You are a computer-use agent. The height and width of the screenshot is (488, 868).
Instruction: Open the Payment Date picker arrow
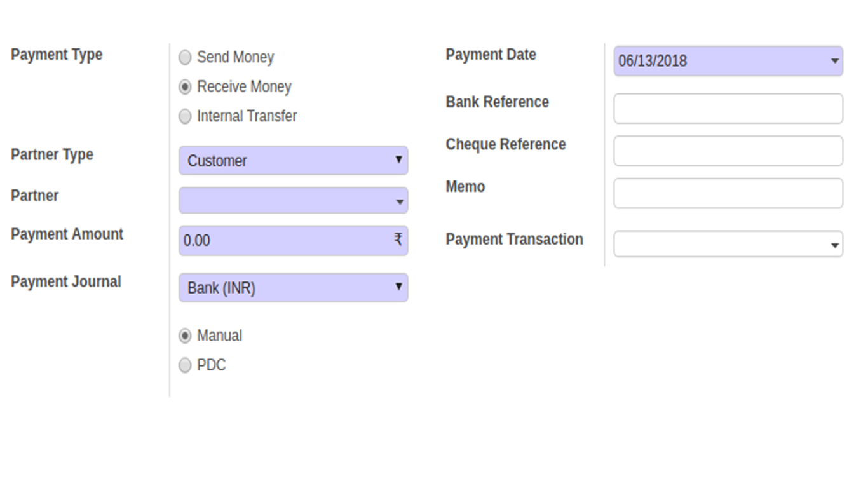pos(834,61)
